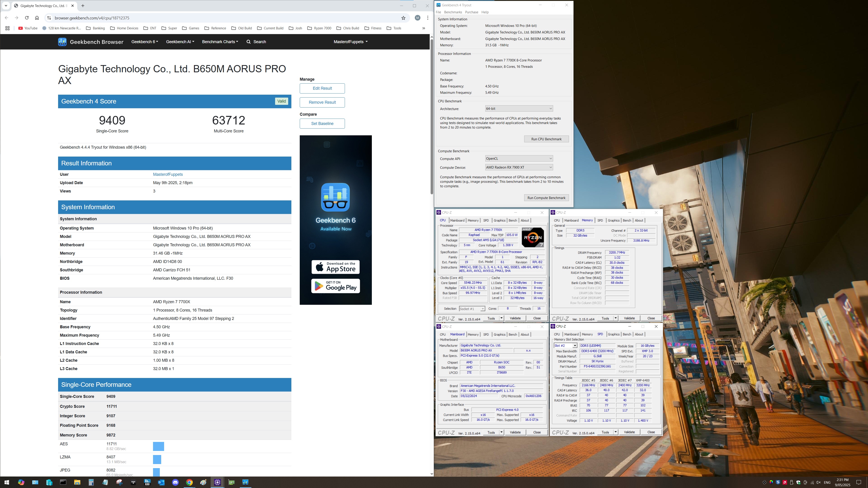The image size is (868, 488).
Task: Open the AMD Software tray icon
Action: point(785,482)
